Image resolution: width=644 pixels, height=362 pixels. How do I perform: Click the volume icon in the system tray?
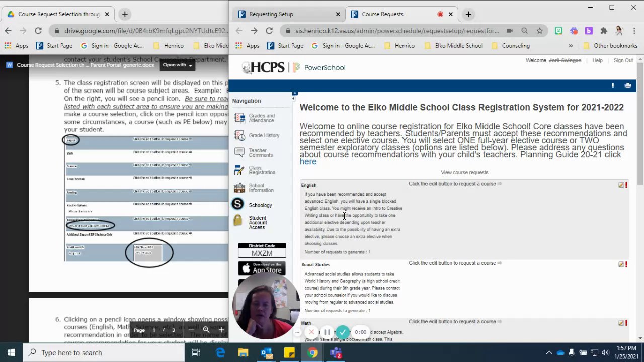605,353
